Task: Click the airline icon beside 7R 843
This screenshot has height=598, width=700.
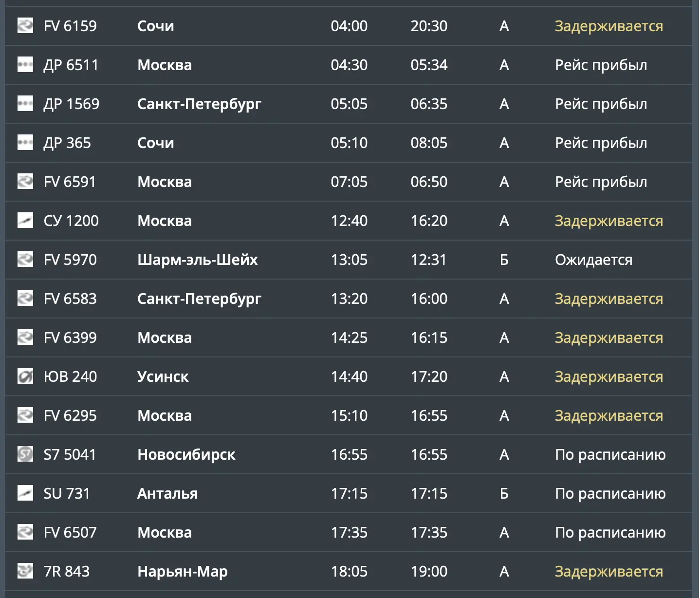Action: point(25,571)
